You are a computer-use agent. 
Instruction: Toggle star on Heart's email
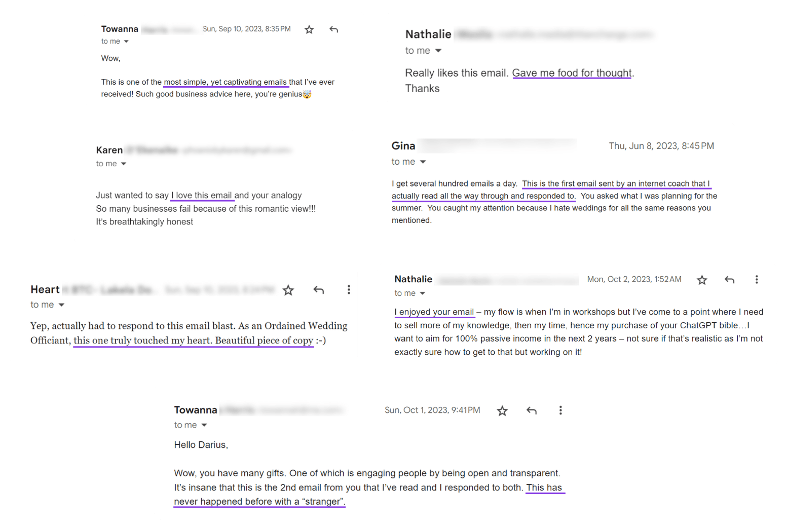pyautogui.click(x=288, y=290)
